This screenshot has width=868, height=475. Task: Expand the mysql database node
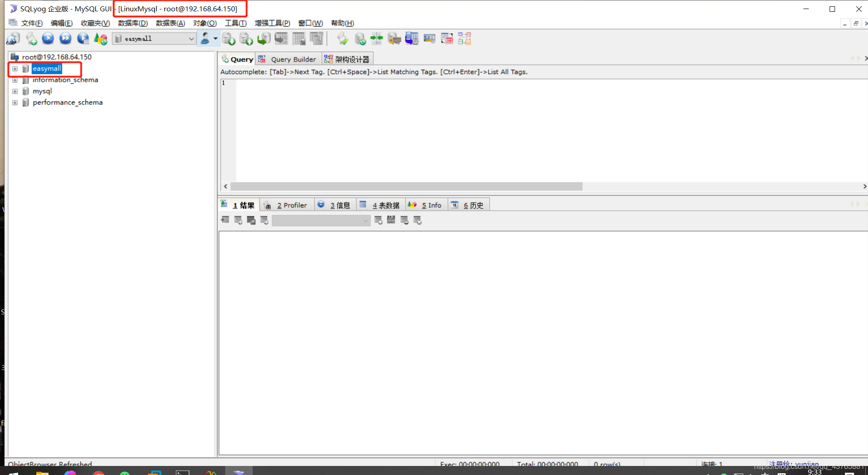click(15, 91)
